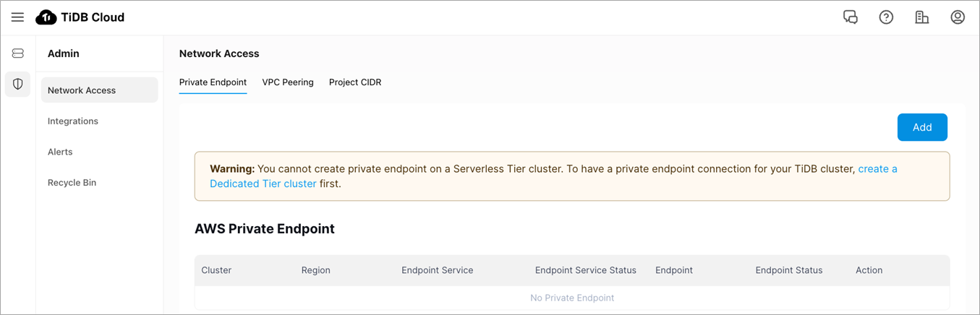The height and width of the screenshot is (315, 980).
Task: Click the TiDB Cloud logo
Action: point(80,17)
